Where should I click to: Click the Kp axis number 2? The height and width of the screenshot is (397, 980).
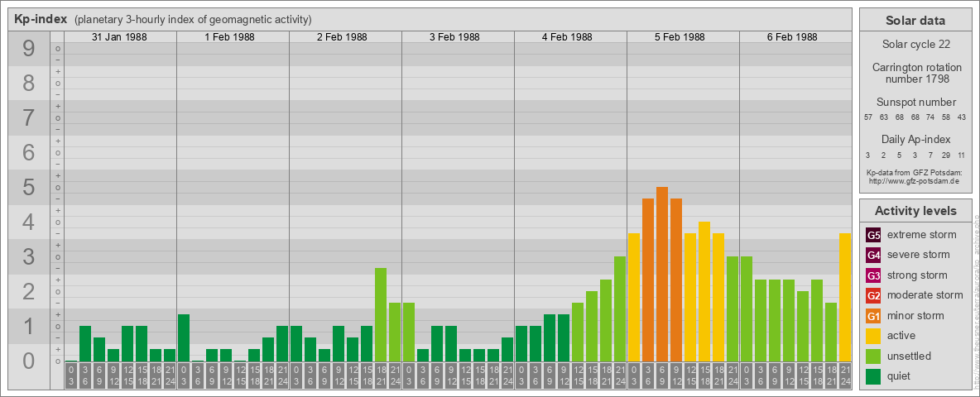pyautogui.click(x=29, y=291)
